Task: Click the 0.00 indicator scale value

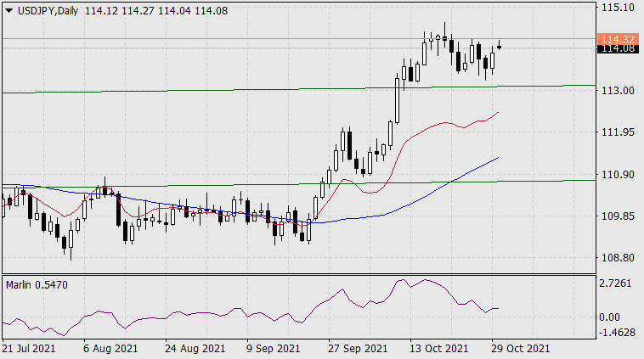Action: pyautogui.click(x=609, y=317)
